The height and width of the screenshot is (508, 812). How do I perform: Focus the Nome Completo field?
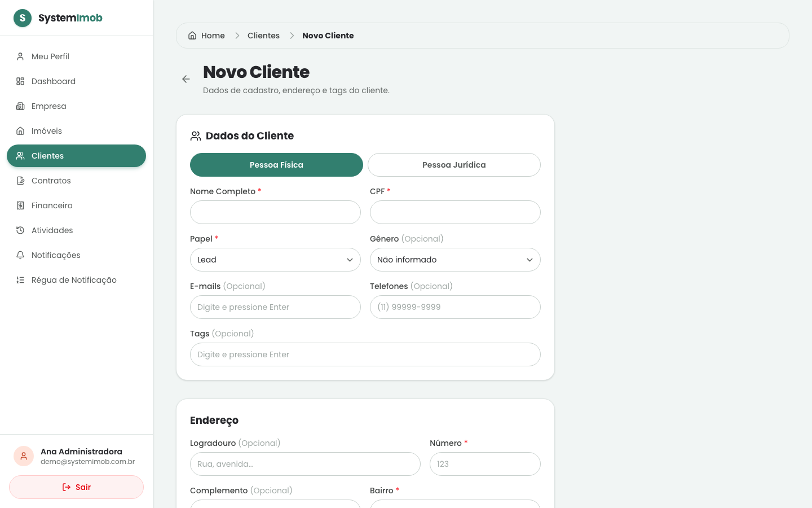click(x=275, y=212)
